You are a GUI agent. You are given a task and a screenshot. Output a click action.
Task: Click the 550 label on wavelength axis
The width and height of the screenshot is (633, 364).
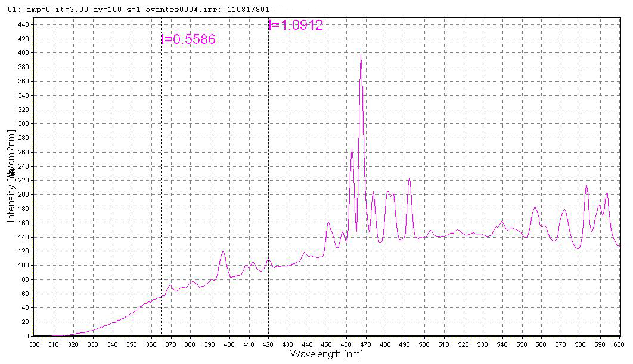click(522, 344)
